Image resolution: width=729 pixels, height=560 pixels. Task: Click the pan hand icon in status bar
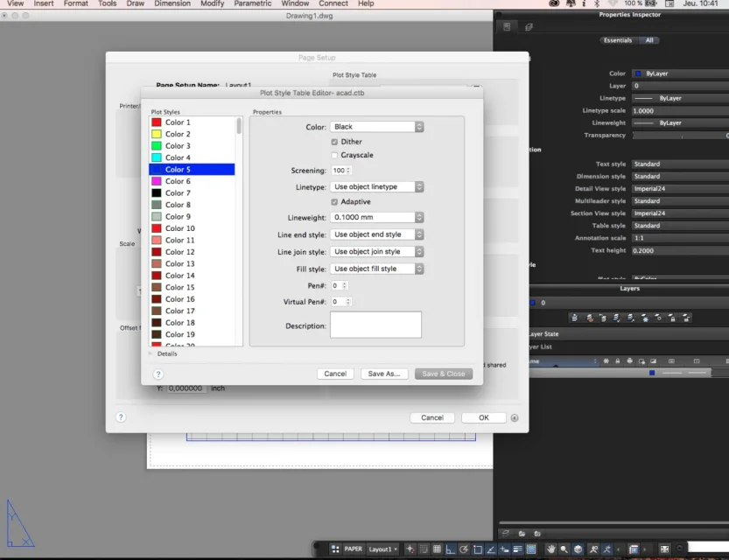pyautogui.click(x=551, y=549)
